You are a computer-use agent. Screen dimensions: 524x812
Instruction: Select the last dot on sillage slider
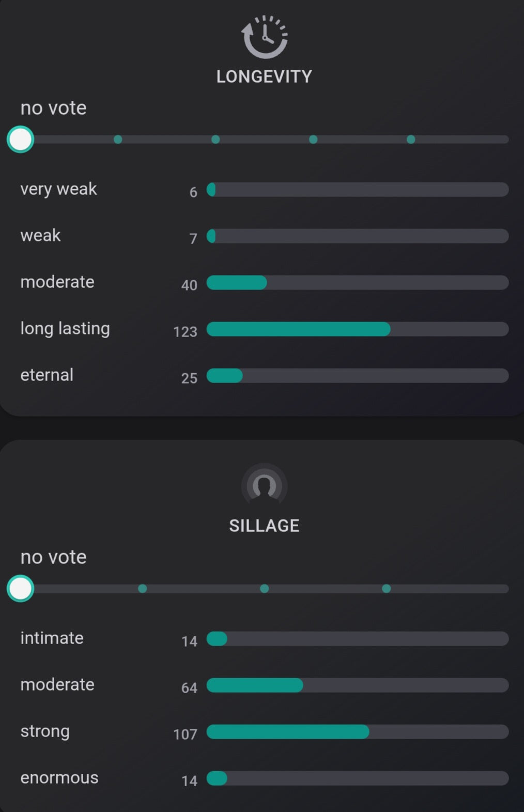tap(386, 589)
